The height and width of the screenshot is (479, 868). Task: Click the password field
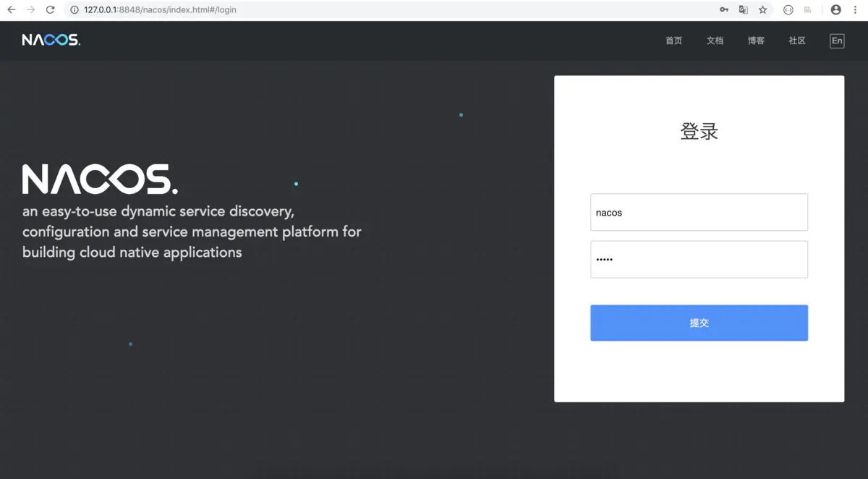(x=699, y=259)
